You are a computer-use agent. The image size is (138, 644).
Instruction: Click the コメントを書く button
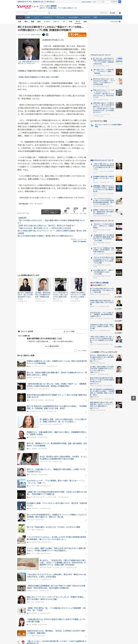[x=69, y=332]
